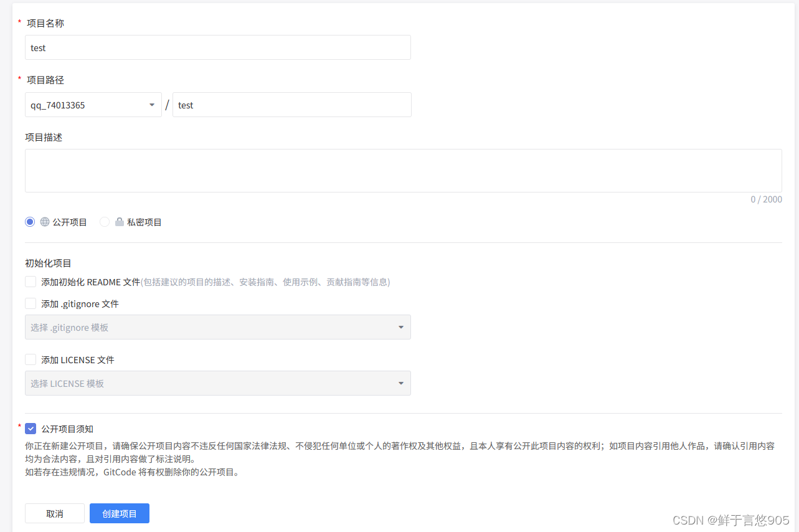Open the 选择 .gitignore 模板 dropdown
This screenshot has height=532, width=799.
(218, 327)
